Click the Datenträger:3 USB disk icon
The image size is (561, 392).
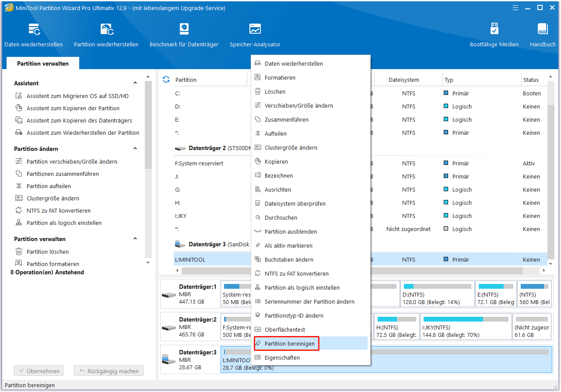pos(168,360)
